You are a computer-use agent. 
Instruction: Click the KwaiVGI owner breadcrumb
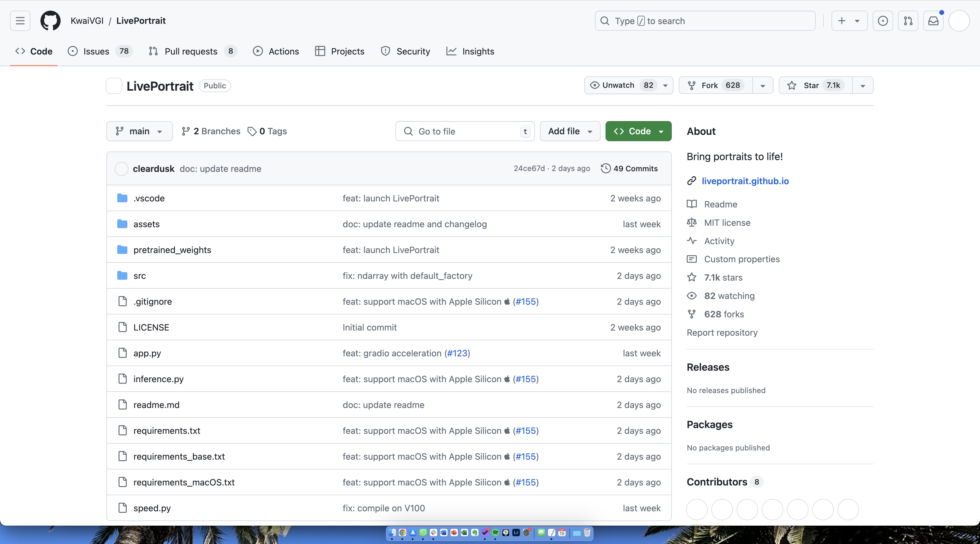[x=87, y=21]
